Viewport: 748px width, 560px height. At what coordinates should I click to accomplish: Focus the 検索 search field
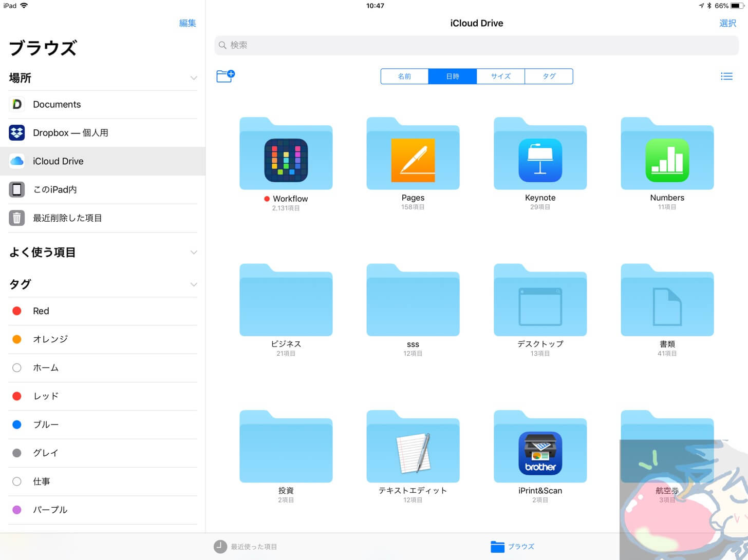(476, 45)
